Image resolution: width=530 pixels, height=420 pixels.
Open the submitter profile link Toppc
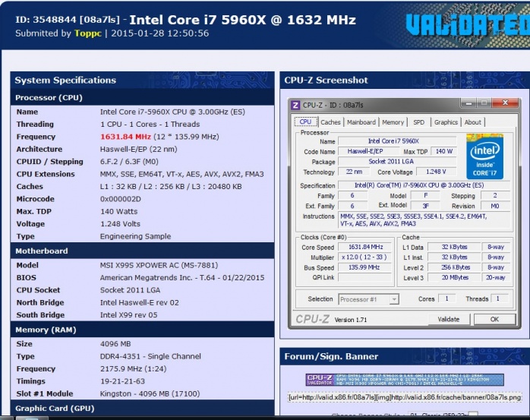[88, 33]
